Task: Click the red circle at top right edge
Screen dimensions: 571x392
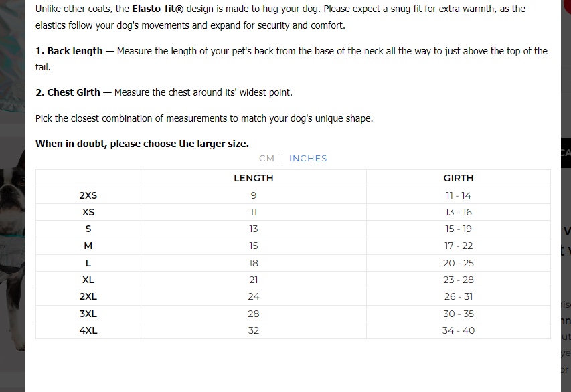Action: 567,5
